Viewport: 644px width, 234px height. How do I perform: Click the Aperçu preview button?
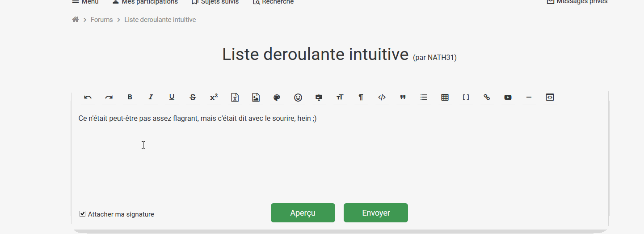pos(303,213)
